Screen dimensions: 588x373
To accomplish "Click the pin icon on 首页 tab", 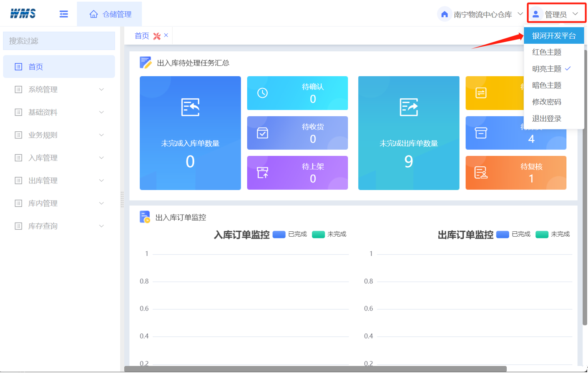I will [157, 36].
